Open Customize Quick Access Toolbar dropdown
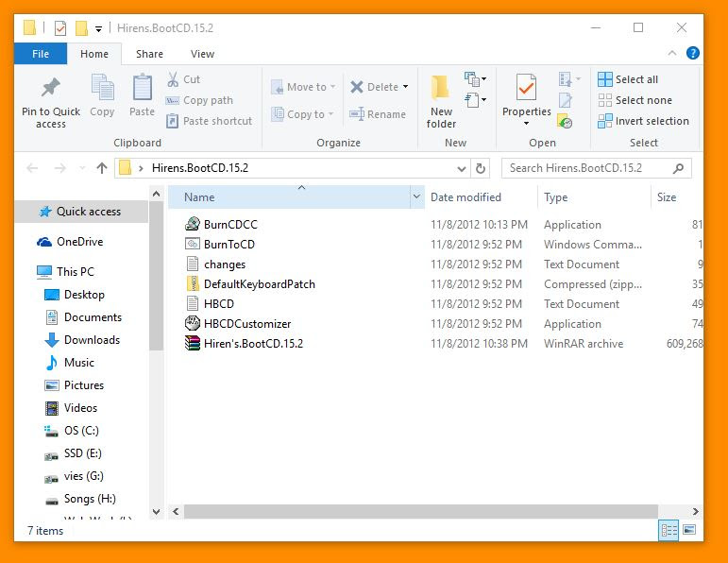This screenshot has width=728, height=563. click(98, 28)
